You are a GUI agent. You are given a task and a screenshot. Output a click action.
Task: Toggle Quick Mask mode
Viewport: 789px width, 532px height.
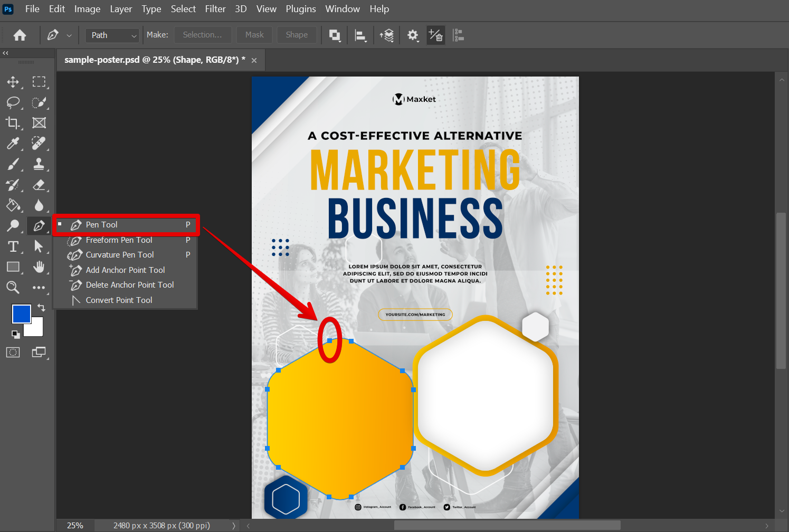coord(13,353)
